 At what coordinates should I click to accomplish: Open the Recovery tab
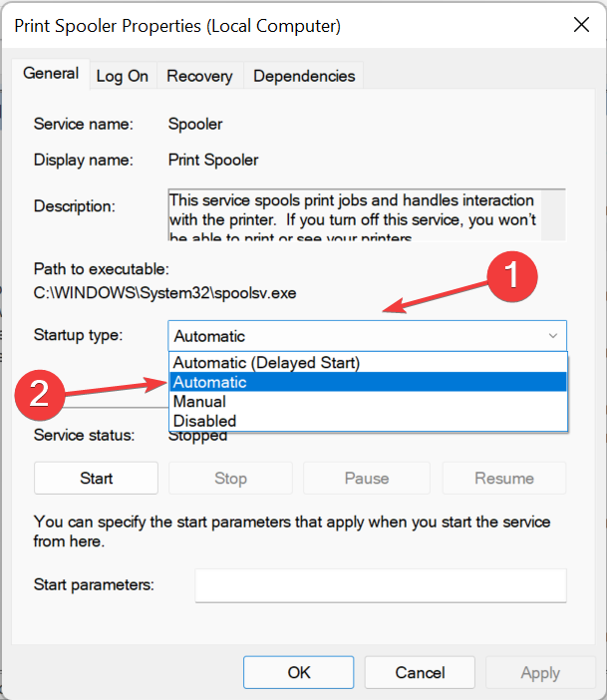point(199,76)
